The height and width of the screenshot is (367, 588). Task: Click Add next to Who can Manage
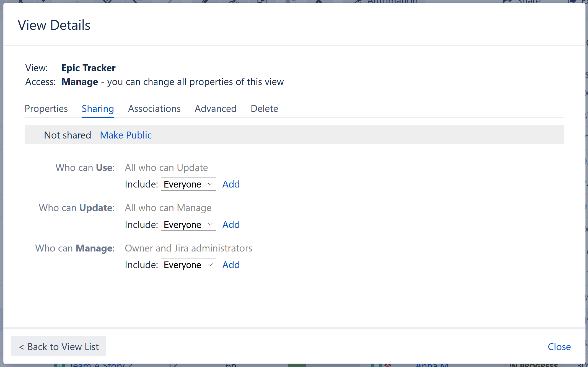[231, 265]
